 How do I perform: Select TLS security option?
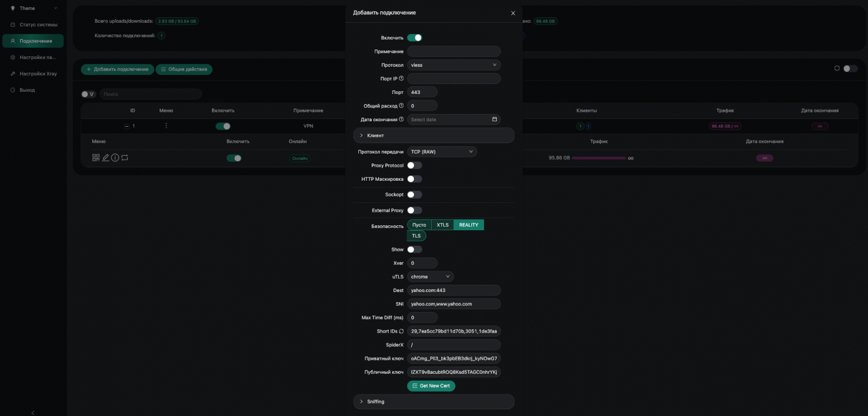(416, 236)
